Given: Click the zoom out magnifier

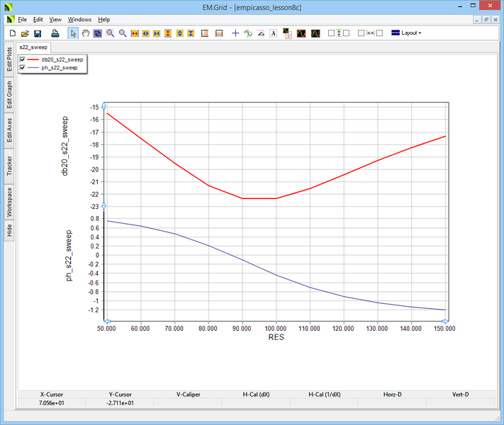Looking at the screenshot, I should pyautogui.click(x=122, y=33).
